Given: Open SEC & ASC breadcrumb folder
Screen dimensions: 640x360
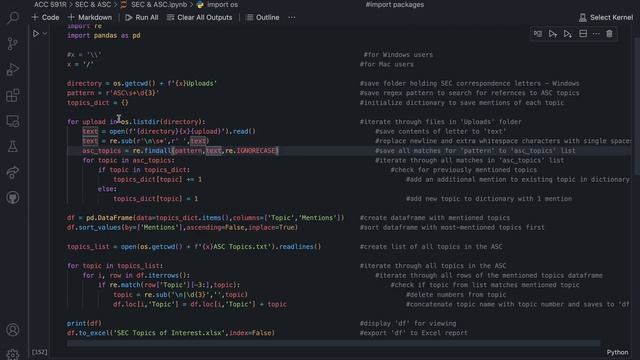Looking at the screenshot, I should coord(93,4).
